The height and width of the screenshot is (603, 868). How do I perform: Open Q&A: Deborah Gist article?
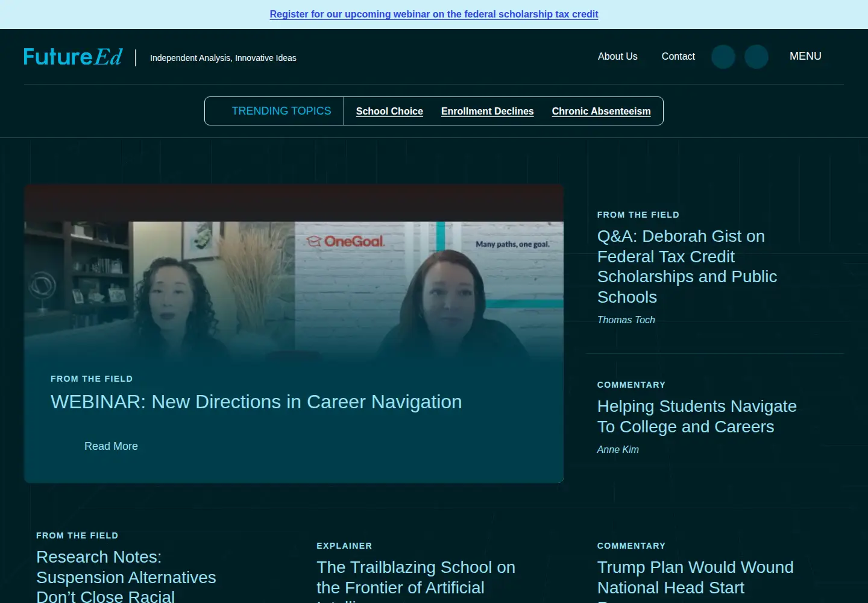click(687, 267)
